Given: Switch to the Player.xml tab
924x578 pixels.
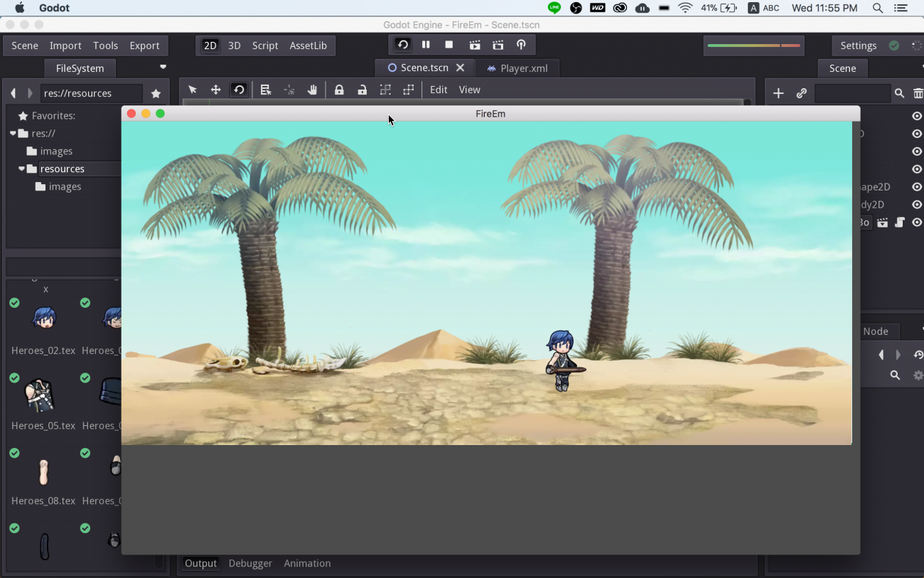Looking at the screenshot, I should pos(516,68).
